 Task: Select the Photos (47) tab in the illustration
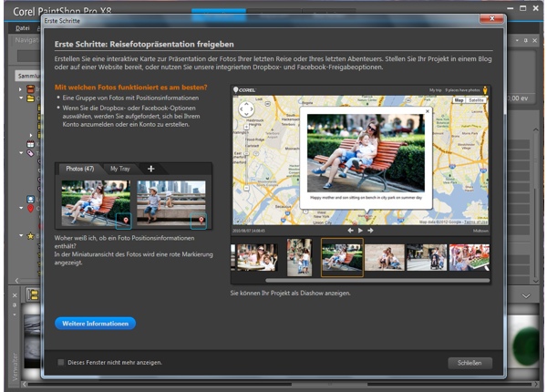pos(80,169)
